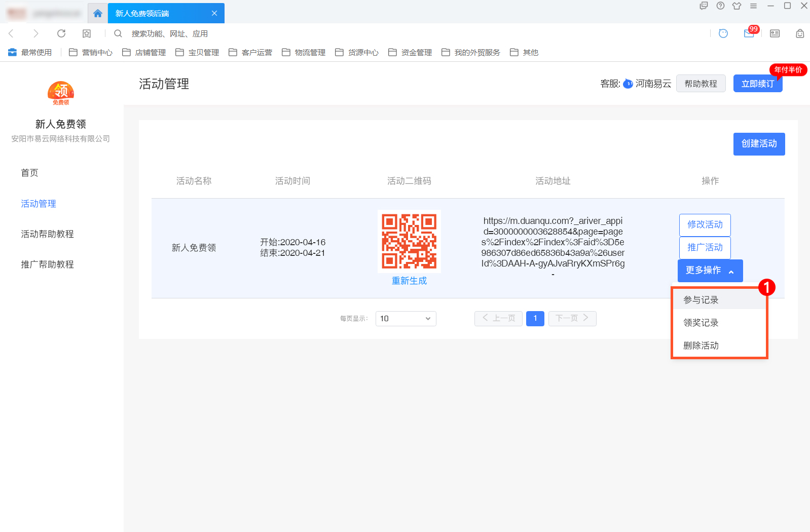
Task: Open the mail inbox with 99 badge
Action: point(749,33)
